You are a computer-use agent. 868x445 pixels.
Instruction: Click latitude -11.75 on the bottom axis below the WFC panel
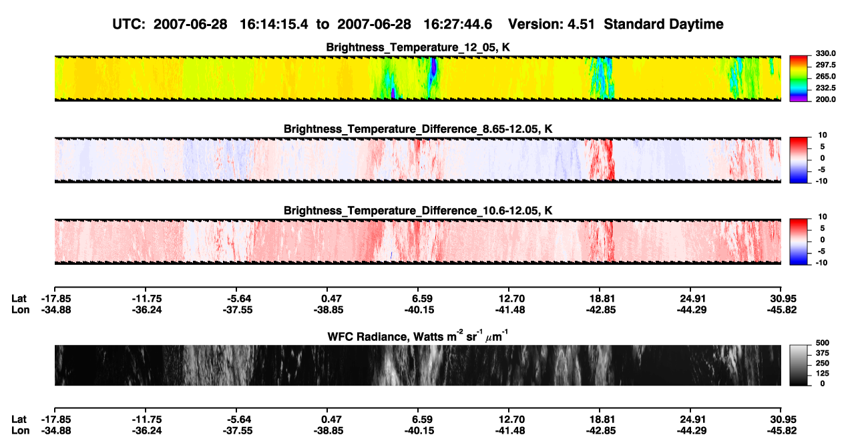click(146, 419)
